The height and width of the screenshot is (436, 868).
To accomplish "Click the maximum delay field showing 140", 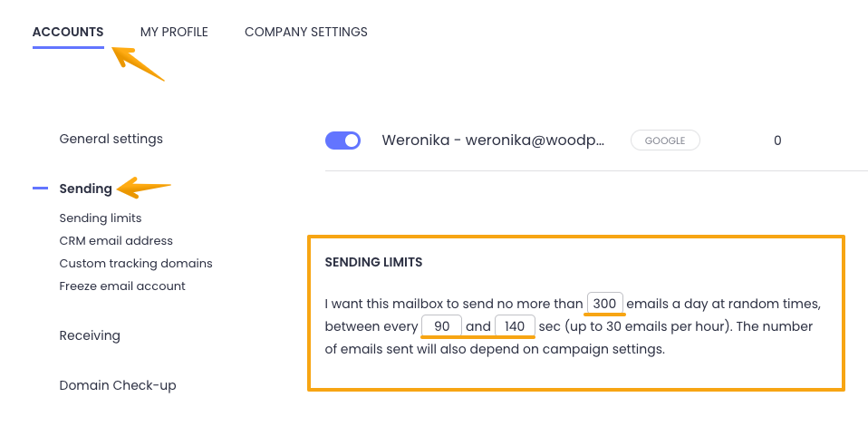I will click(515, 325).
